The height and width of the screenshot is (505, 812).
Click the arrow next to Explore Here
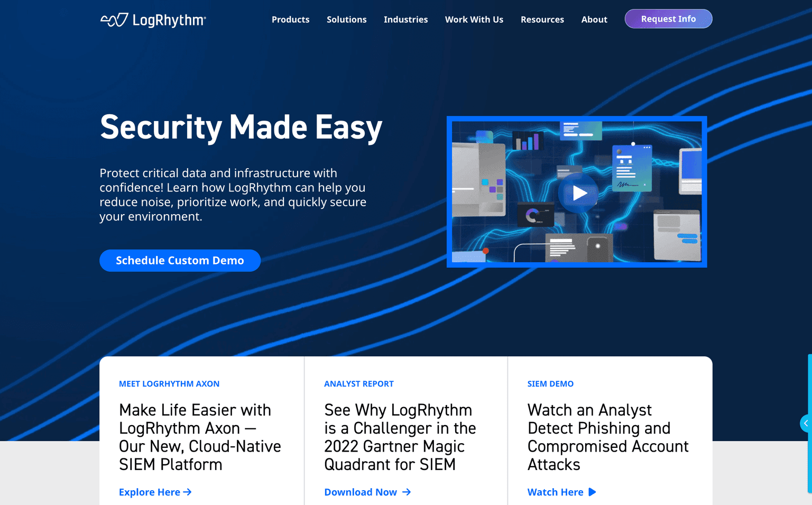(x=187, y=492)
